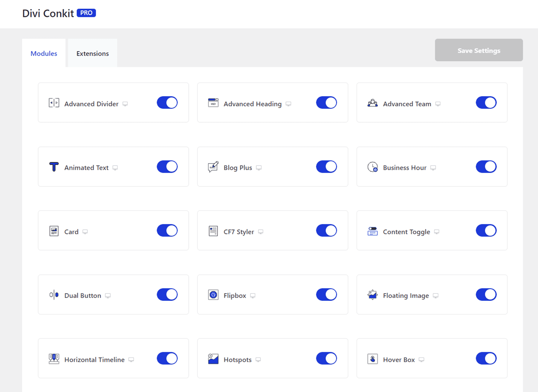Click the Flipbox module icon
The image size is (538, 392).
213,294
